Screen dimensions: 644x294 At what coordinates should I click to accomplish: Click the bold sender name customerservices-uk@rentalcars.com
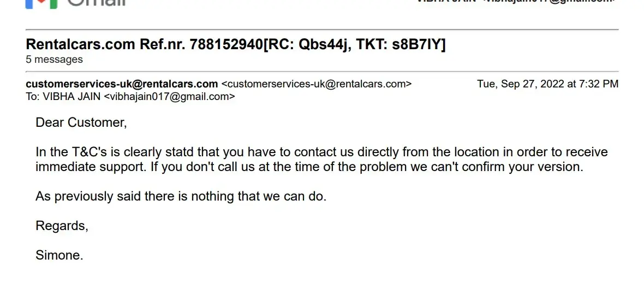click(x=122, y=84)
